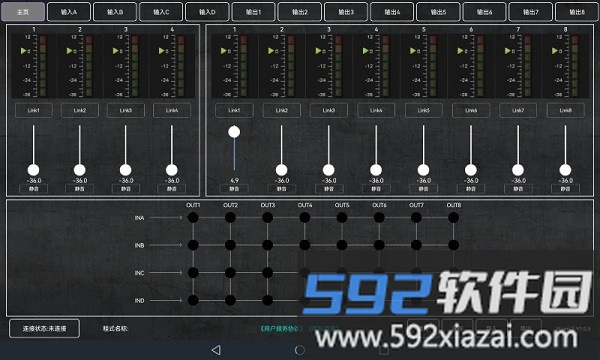Mute input channel 3 with 静音
The height and width of the screenshot is (360, 600).
pos(126,189)
